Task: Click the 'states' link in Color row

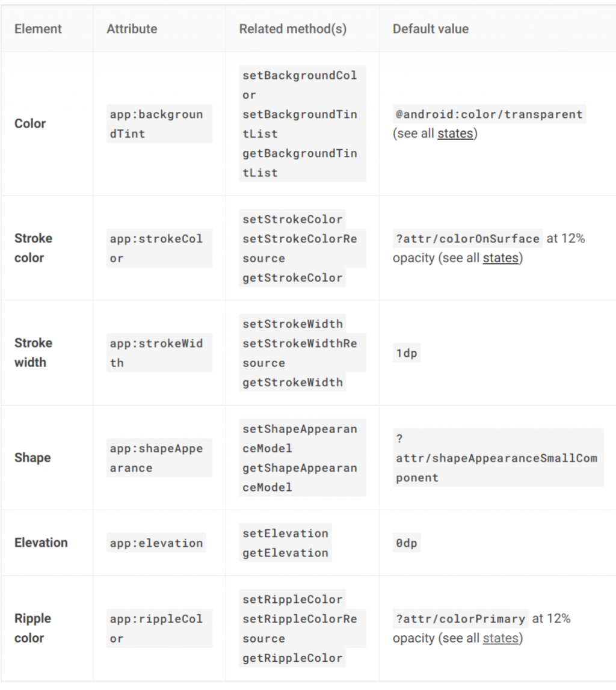Action: click(x=455, y=134)
